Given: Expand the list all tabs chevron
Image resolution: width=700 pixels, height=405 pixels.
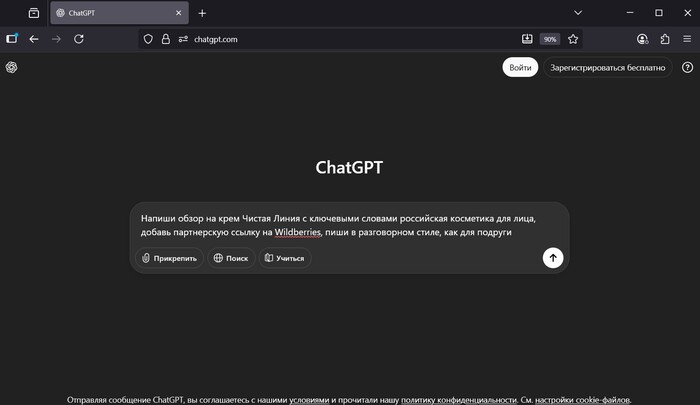Looking at the screenshot, I should tap(578, 13).
